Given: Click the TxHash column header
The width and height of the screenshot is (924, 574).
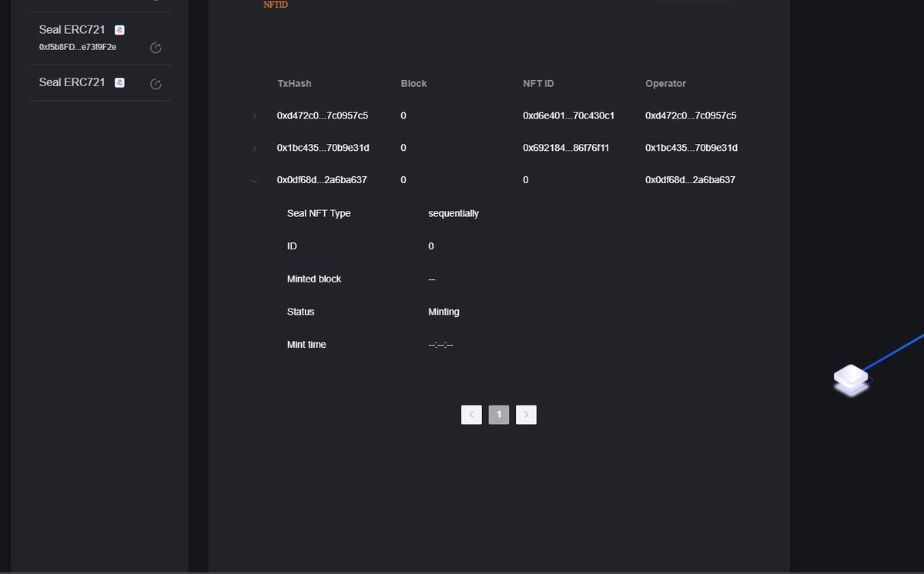Looking at the screenshot, I should pyautogui.click(x=294, y=83).
